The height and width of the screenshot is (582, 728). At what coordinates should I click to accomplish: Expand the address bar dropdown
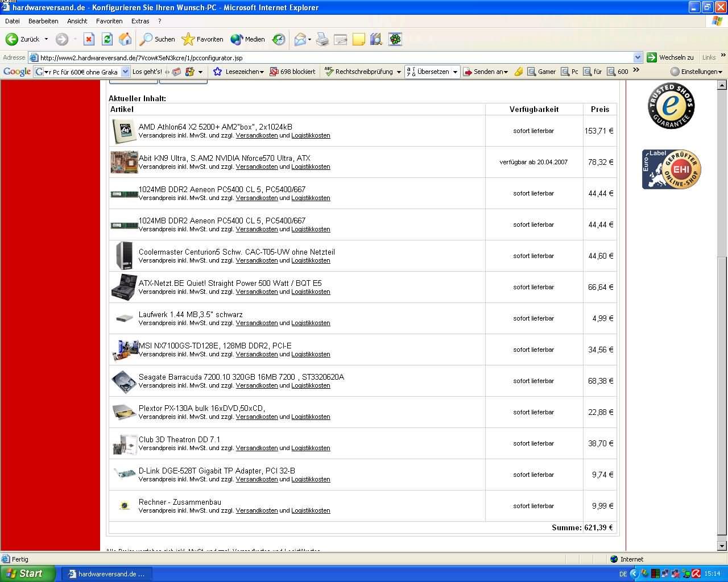click(x=638, y=57)
